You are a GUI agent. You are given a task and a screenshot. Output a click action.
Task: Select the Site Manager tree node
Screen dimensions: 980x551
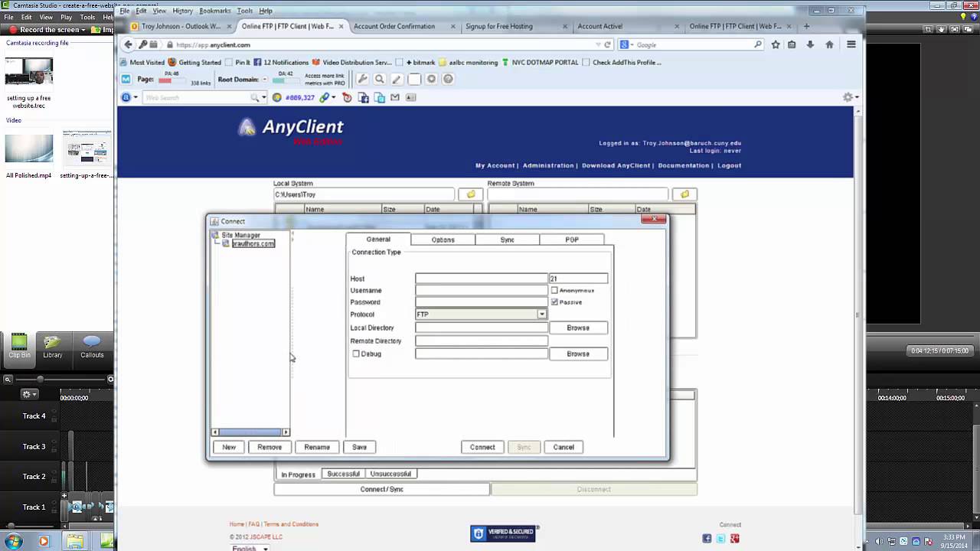coord(240,235)
